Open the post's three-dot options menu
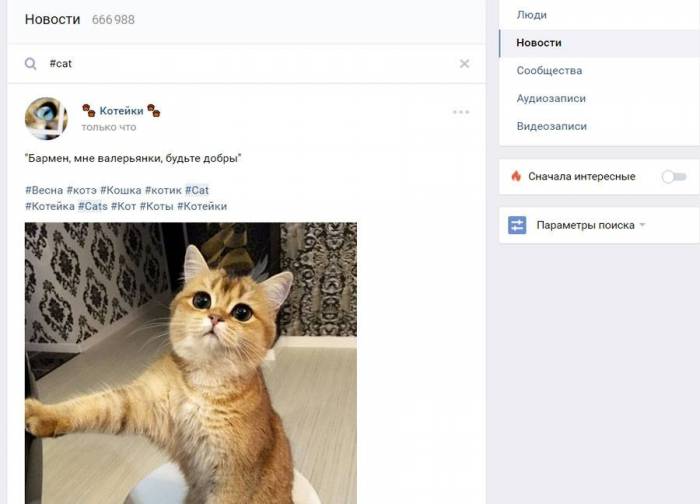 [461, 112]
